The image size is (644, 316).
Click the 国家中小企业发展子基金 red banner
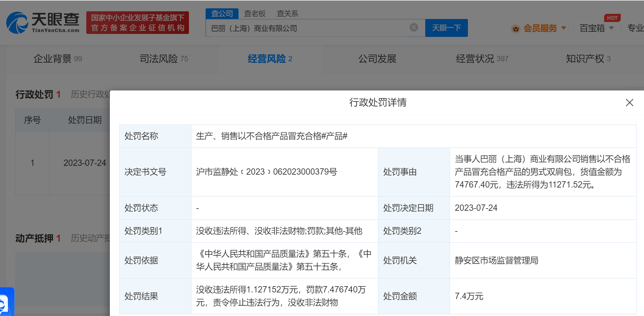pos(137,23)
